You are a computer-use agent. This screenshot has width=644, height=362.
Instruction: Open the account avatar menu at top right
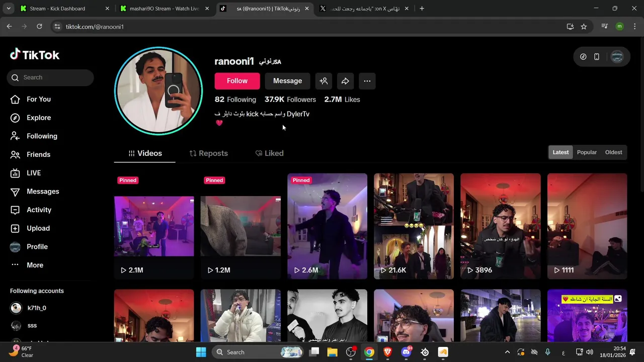617,57
